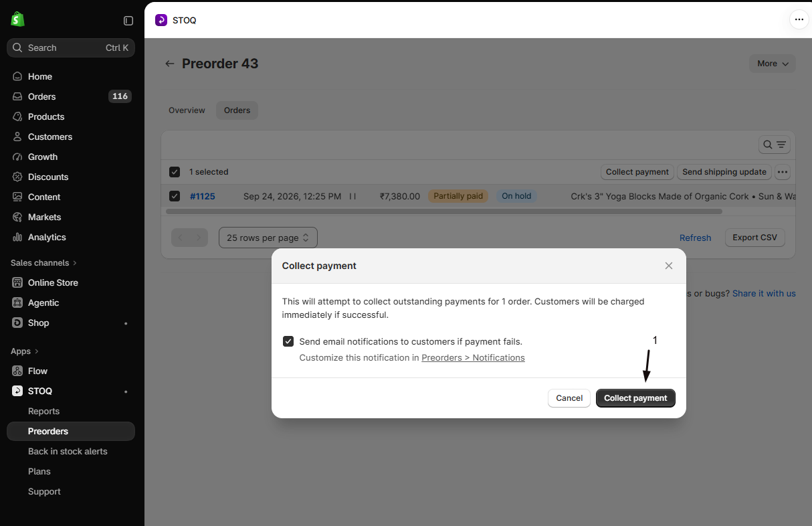Click Collect payment in the bulk action bar
This screenshot has height=526, width=812.
click(x=637, y=172)
